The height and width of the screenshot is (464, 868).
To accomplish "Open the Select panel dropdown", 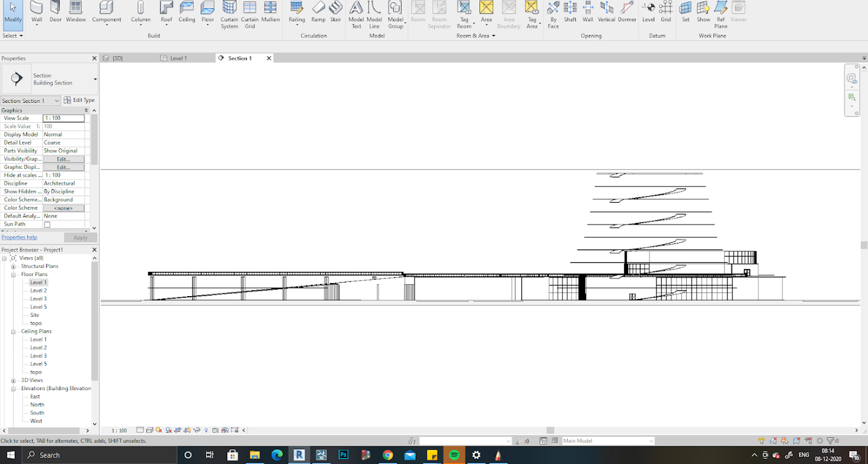I will 13,35.
